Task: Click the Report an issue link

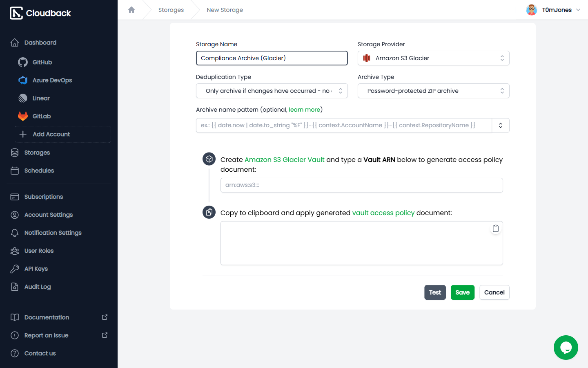Action: point(59,335)
